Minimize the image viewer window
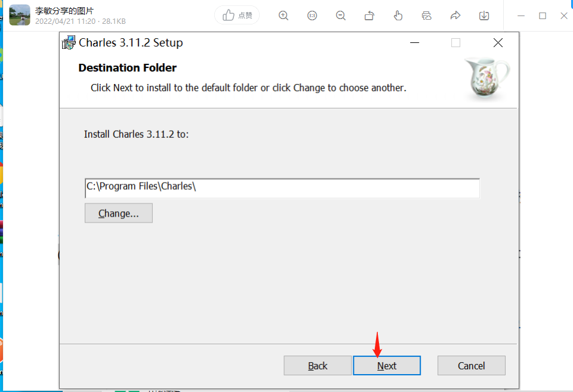573x392 pixels. (x=521, y=16)
